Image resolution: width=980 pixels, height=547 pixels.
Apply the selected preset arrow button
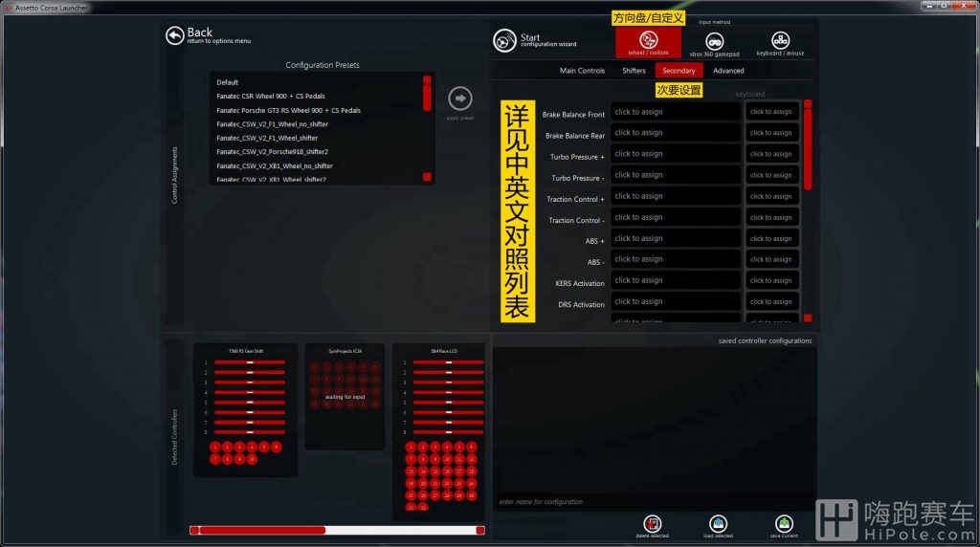[460, 98]
